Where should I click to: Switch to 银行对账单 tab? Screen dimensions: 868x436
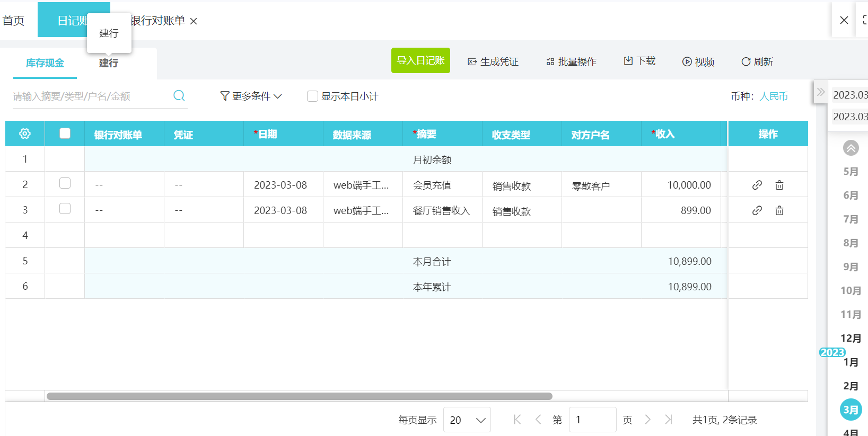[158, 21]
